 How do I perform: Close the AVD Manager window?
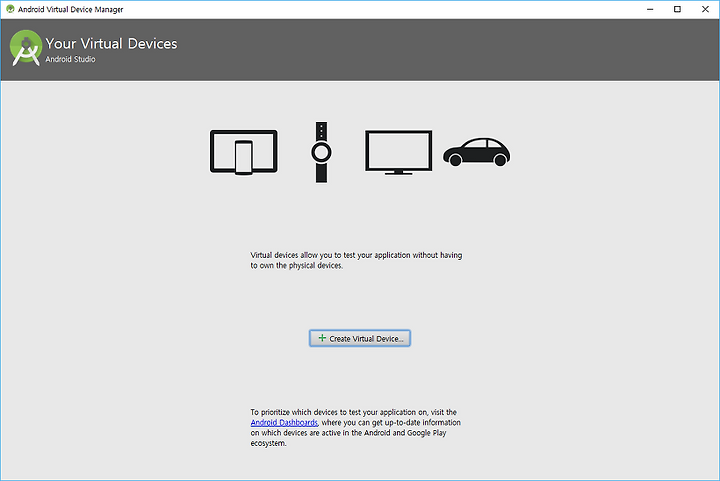point(705,9)
